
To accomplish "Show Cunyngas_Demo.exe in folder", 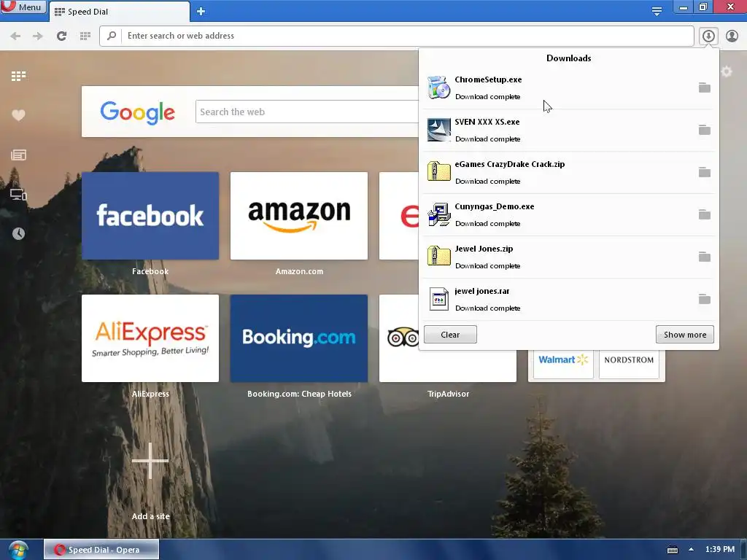I will pyautogui.click(x=704, y=215).
